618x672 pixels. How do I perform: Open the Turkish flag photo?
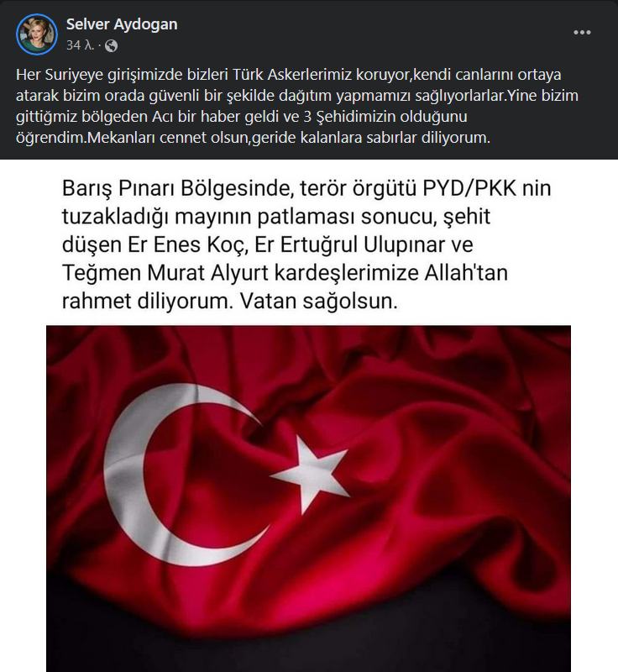[x=308, y=498]
